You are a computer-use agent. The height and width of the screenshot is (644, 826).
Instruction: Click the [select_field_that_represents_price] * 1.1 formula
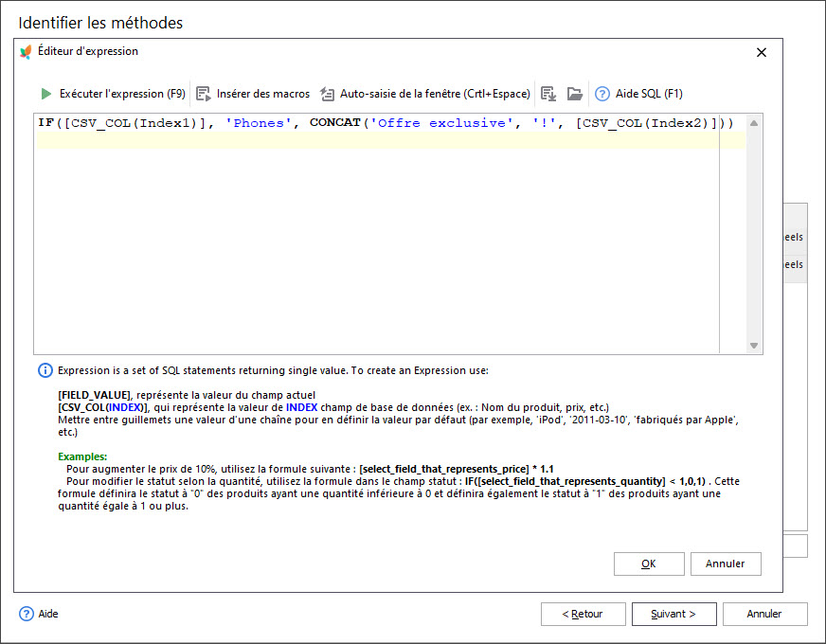click(457, 469)
